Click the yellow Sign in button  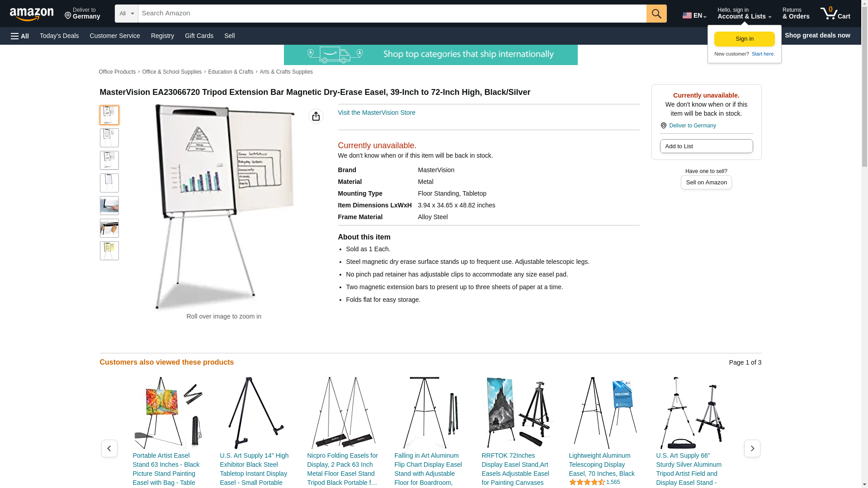coord(744,39)
